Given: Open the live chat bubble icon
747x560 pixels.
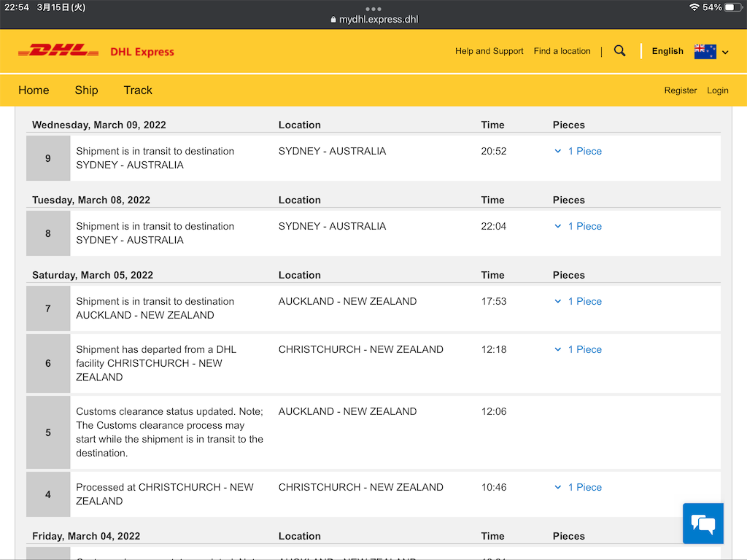Looking at the screenshot, I should click(x=703, y=524).
